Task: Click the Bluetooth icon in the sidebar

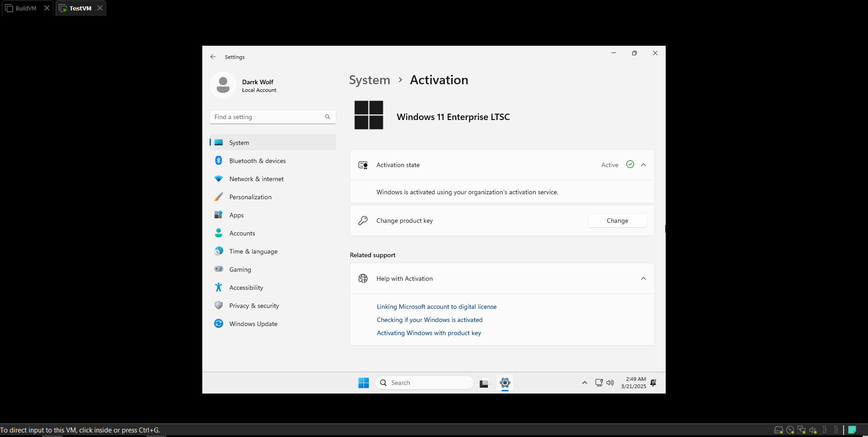Action: [x=219, y=161]
